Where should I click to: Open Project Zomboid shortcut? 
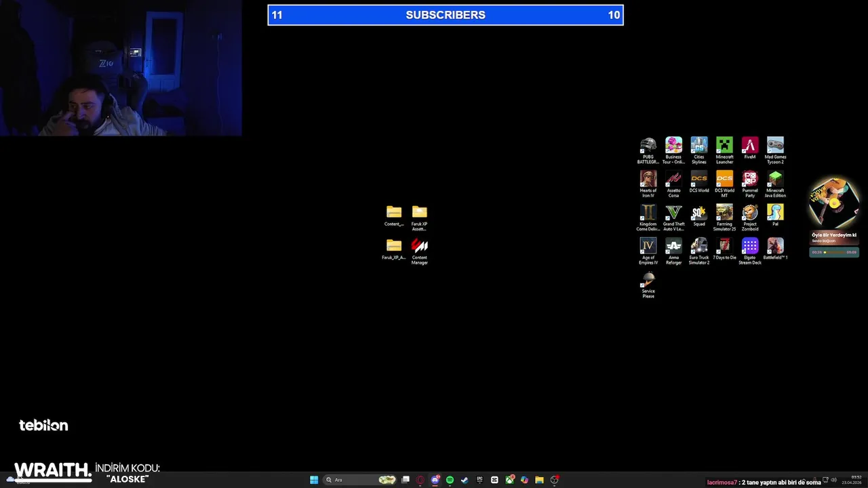point(750,218)
